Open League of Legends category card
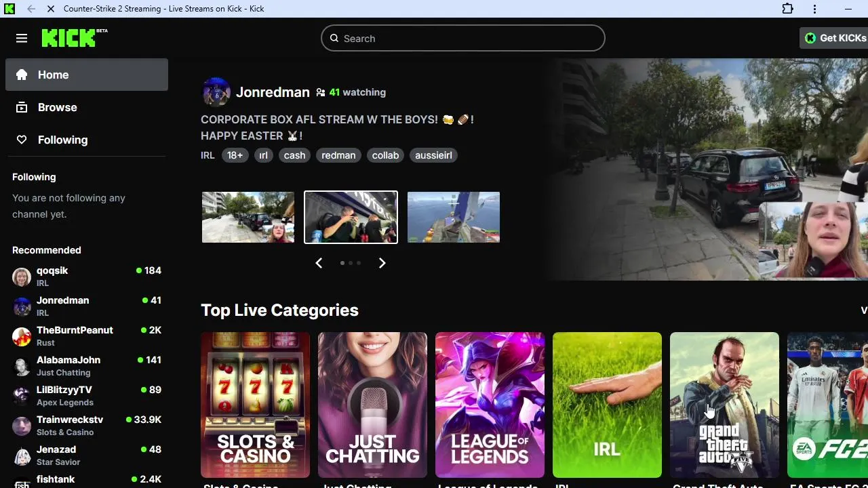Image resolution: width=868 pixels, height=488 pixels. 490,405
